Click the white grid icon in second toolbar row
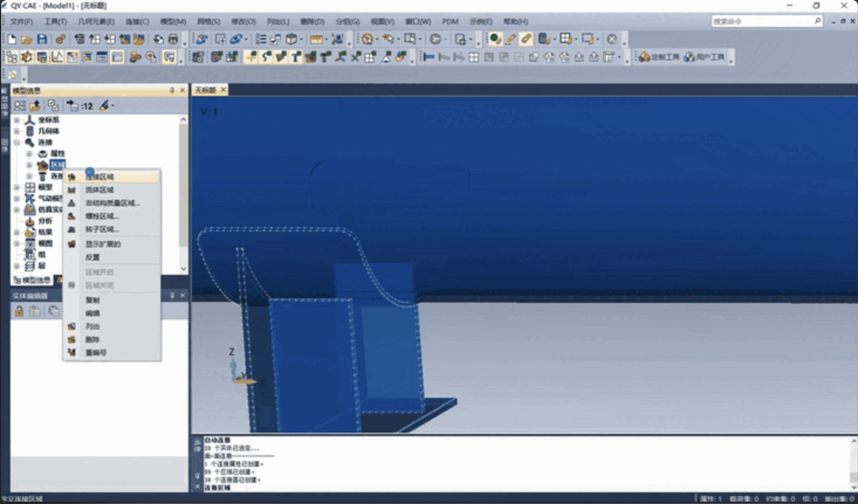 tap(473, 57)
